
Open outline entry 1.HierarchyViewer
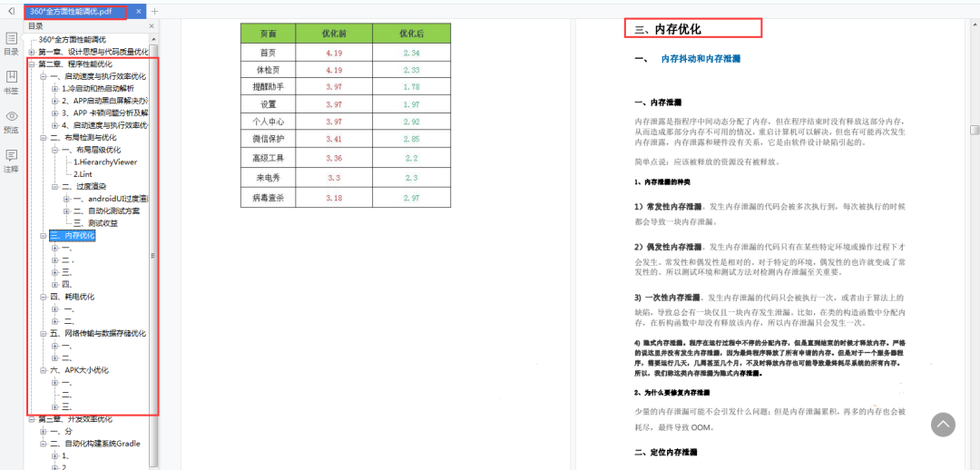pyautogui.click(x=105, y=162)
